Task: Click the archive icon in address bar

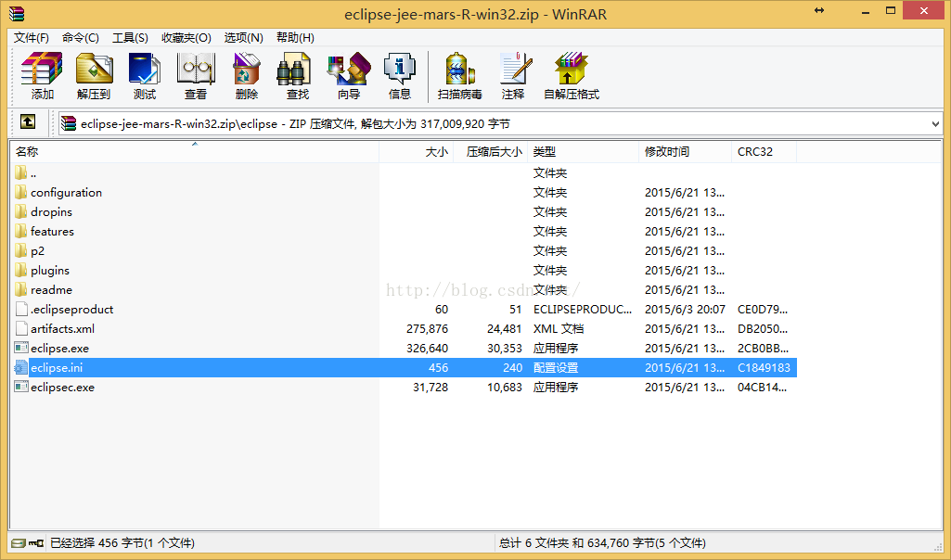Action: point(69,123)
